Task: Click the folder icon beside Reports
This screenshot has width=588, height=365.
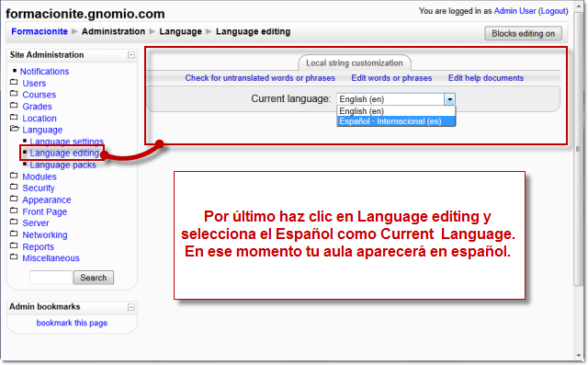Action: click(14, 246)
